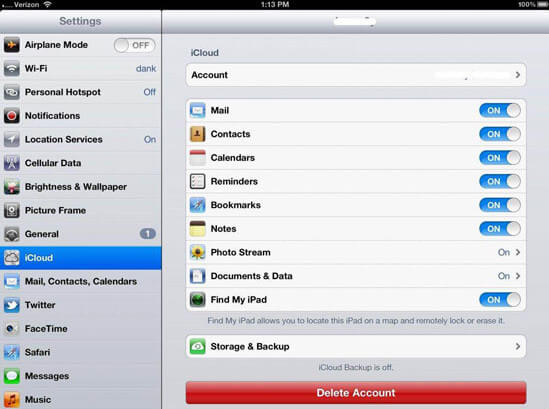The image size is (549, 409).
Task: Open Documents & Data chevron
Action: [517, 276]
